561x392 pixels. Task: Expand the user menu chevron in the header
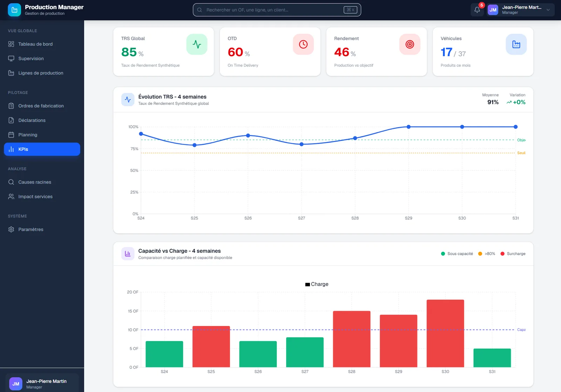click(x=548, y=10)
